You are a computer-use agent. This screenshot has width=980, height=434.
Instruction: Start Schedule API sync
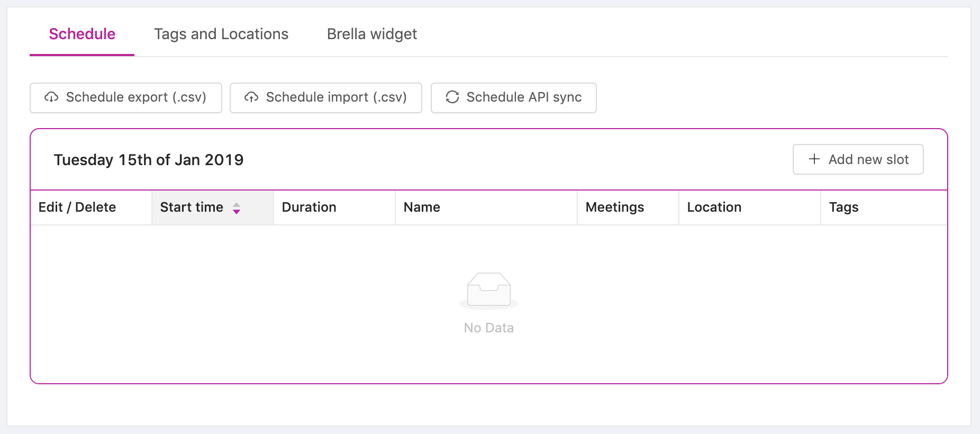(x=514, y=98)
